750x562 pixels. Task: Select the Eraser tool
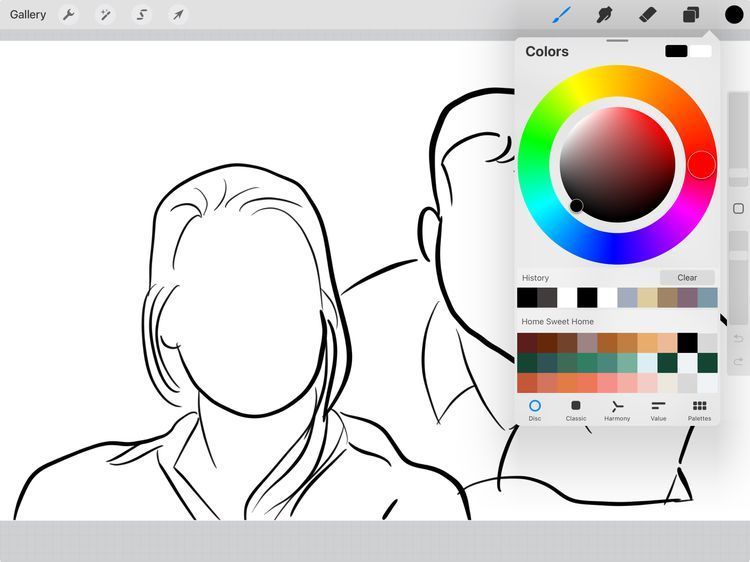(x=647, y=15)
